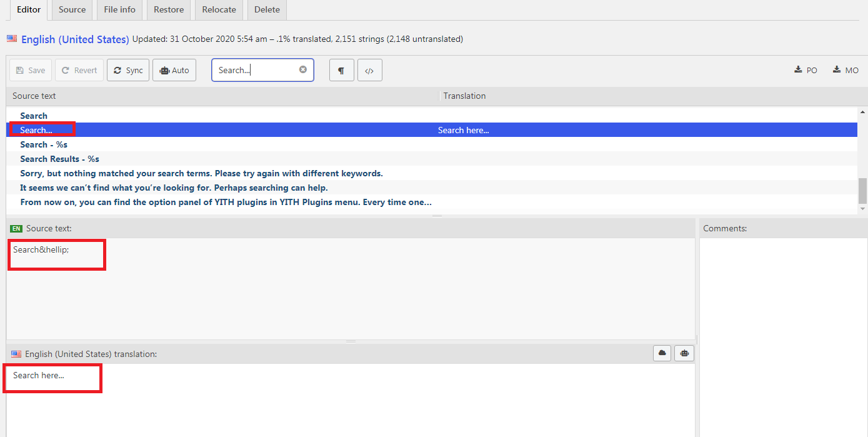868x437 pixels.
Task: Switch to the Delete tab
Action: coord(267,9)
